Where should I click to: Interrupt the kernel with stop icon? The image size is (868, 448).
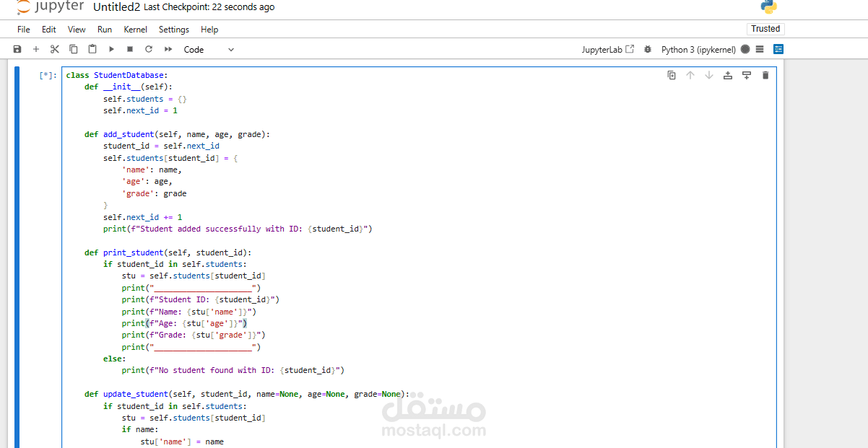pos(130,49)
